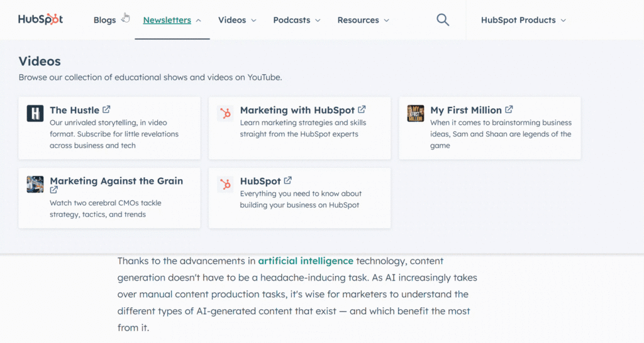This screenshot has height=343, width=644.
Task: Open the Resources menu
Action: tap(358, 20)
